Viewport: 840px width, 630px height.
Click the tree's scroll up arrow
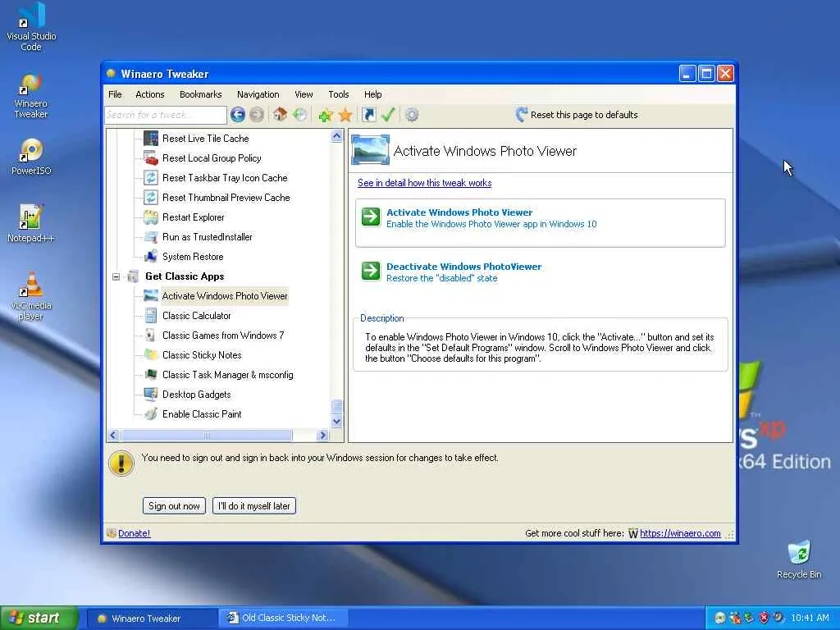point(336,135)
